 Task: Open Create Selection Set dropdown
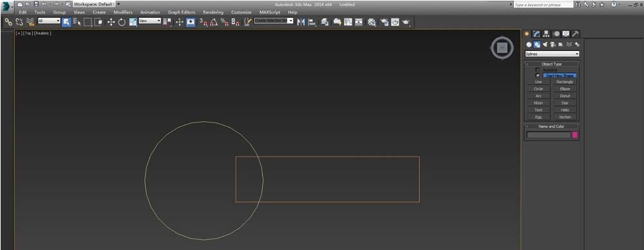(x=274, y=21)
